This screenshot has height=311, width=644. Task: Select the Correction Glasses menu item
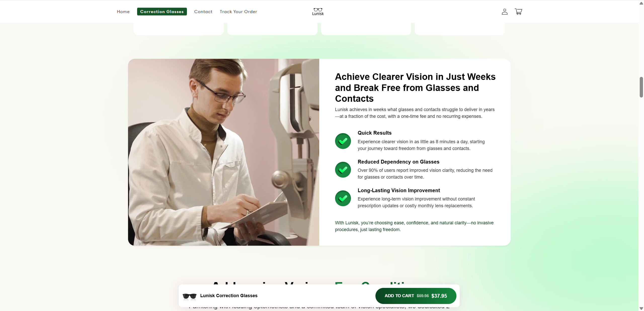(162, 12)
